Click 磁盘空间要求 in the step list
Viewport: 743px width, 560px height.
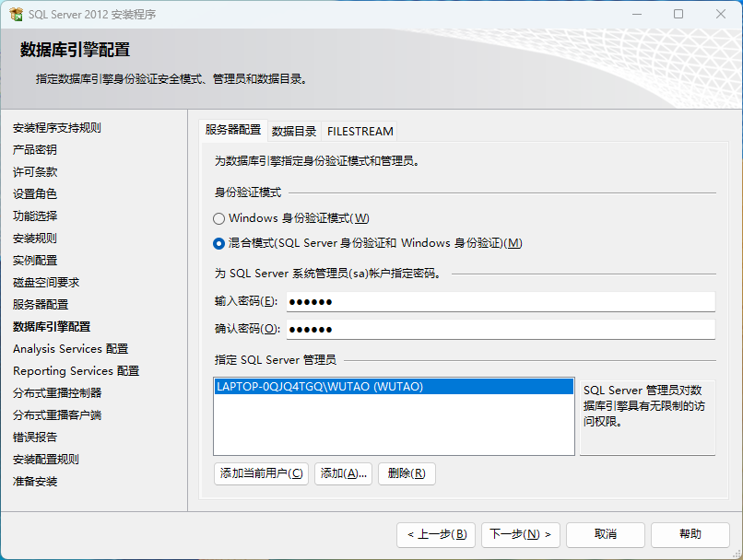[46, 283]
